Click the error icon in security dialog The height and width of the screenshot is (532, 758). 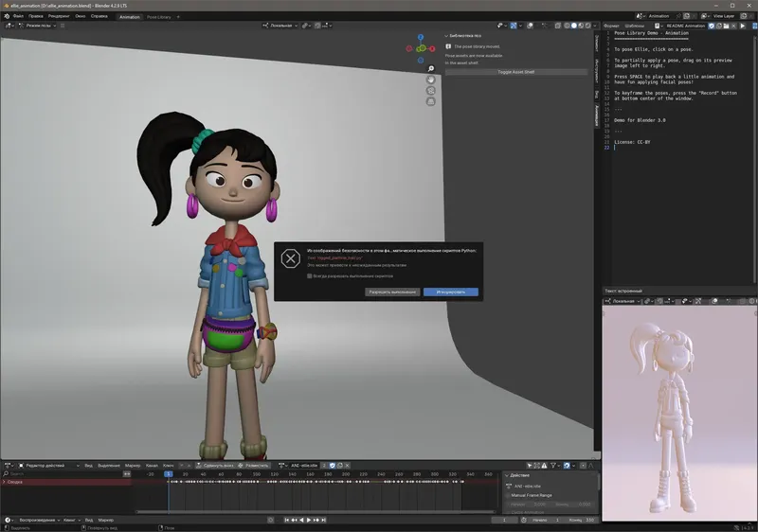(x=291, y=258)
